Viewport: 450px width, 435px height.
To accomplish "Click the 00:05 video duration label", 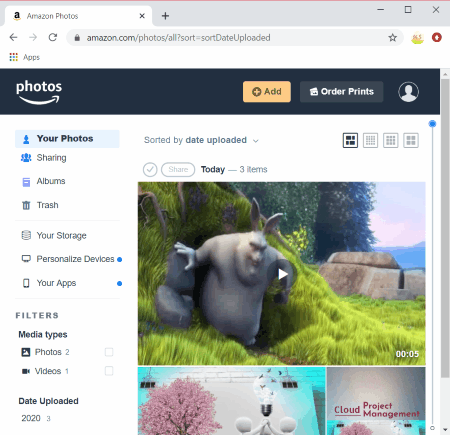I will click(407, 354).
